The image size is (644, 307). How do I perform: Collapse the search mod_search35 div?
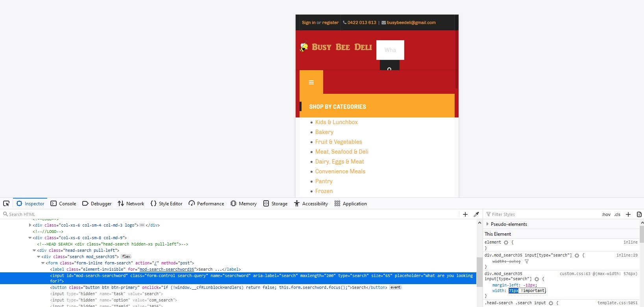(x=39, y=257)
